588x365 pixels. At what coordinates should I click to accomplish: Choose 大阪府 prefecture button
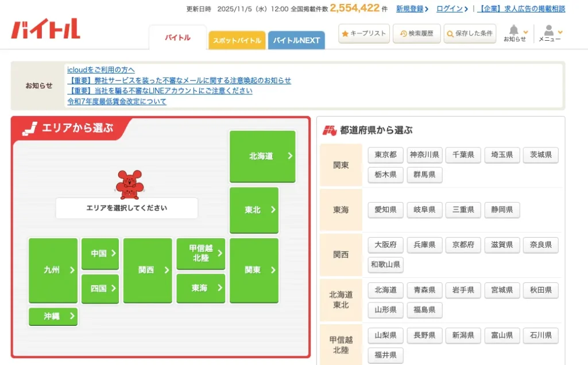coord(385,245)
